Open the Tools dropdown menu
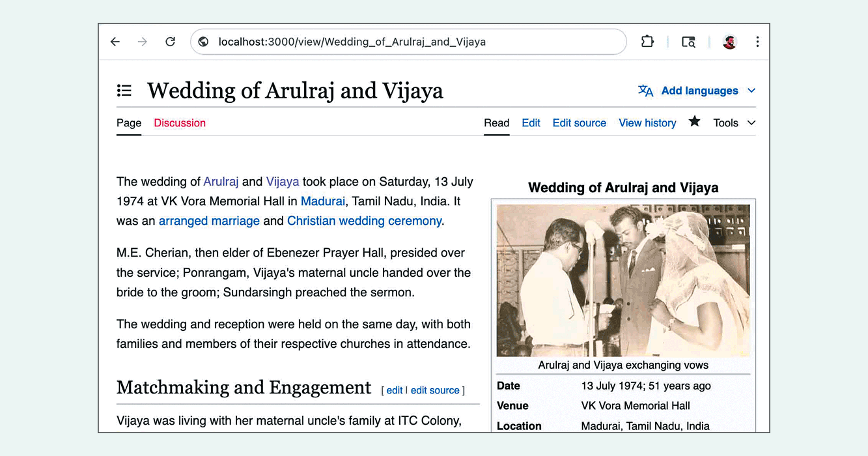868x456 pixels. (x=734, y=122)
